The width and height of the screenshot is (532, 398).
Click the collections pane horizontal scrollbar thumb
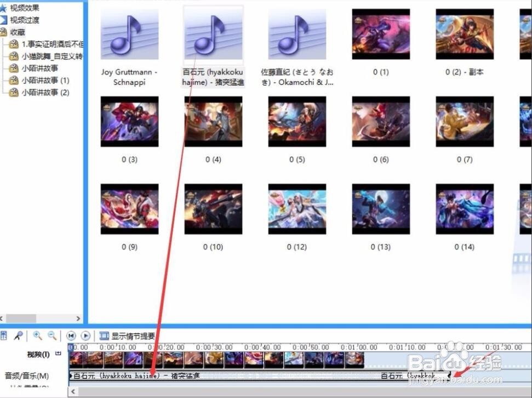point(21,318)
